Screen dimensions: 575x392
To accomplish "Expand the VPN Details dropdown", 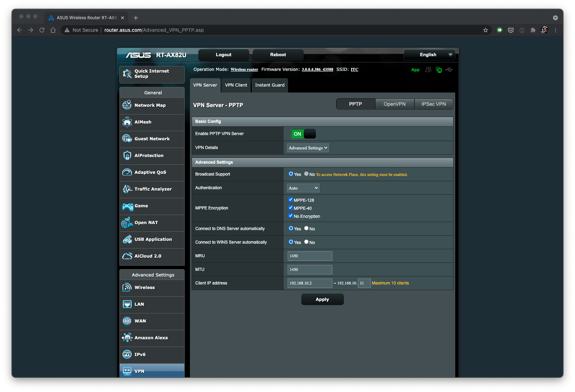I will (x=308, y=148).
